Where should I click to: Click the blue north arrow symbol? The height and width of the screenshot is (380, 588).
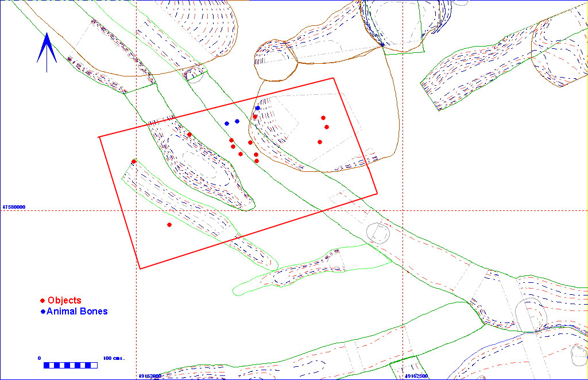[47, 52]
